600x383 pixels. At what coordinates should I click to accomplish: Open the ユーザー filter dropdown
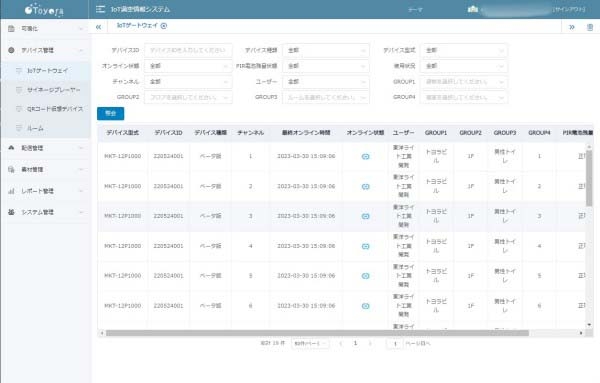[326, 81]
